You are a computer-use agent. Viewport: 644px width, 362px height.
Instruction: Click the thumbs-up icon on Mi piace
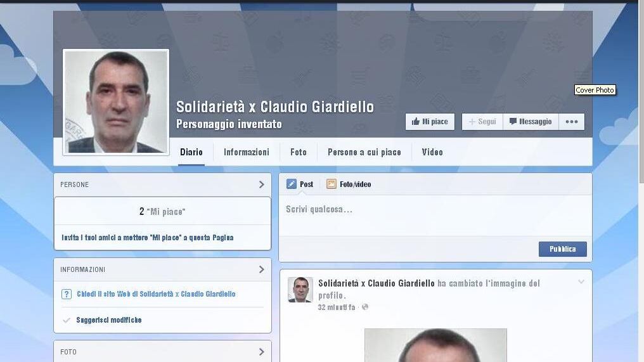pos(416,122)
